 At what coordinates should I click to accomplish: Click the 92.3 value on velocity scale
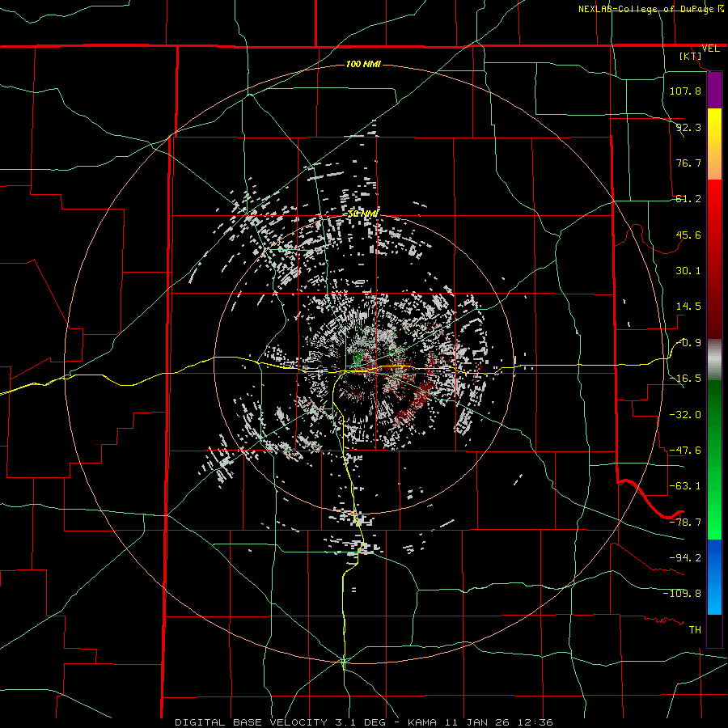coord(688,127)
